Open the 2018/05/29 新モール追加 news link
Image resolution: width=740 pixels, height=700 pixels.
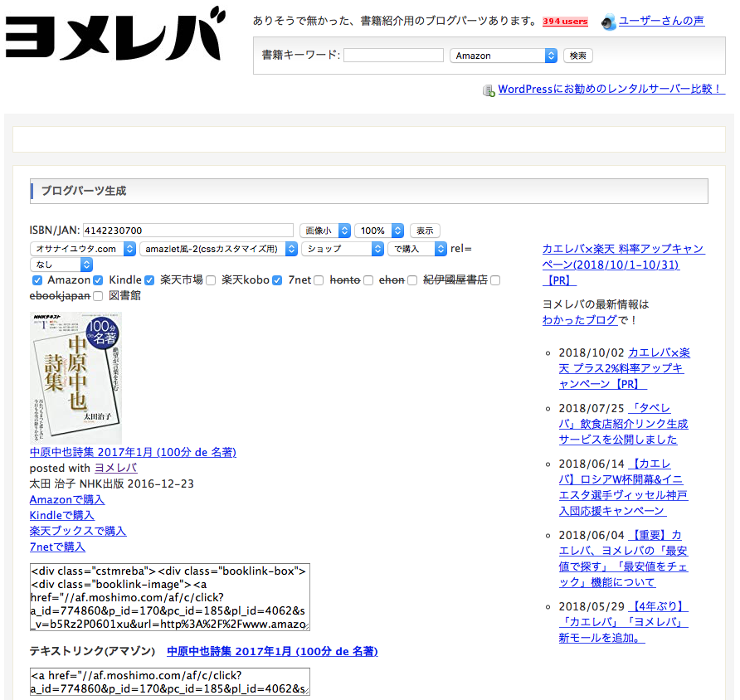click(x=623, y=622)
